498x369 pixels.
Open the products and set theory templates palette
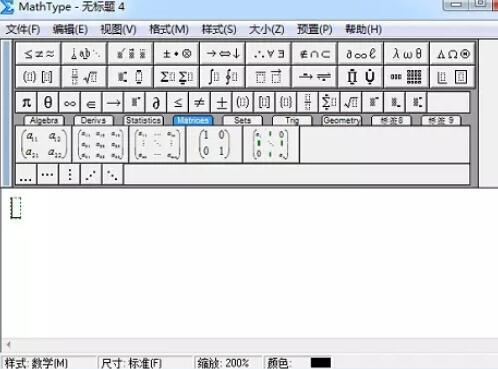pos(360,77)
